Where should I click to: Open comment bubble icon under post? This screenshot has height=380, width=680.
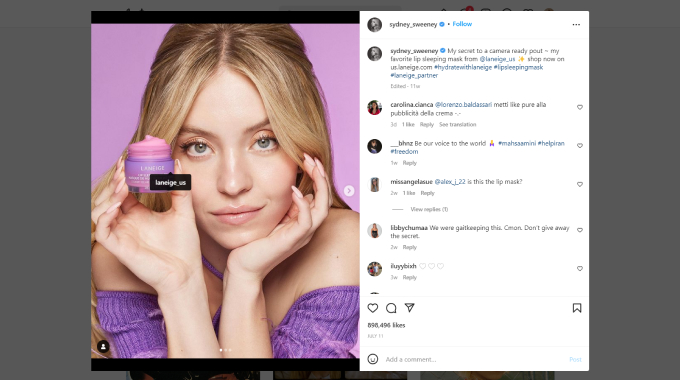pos(391,308)
